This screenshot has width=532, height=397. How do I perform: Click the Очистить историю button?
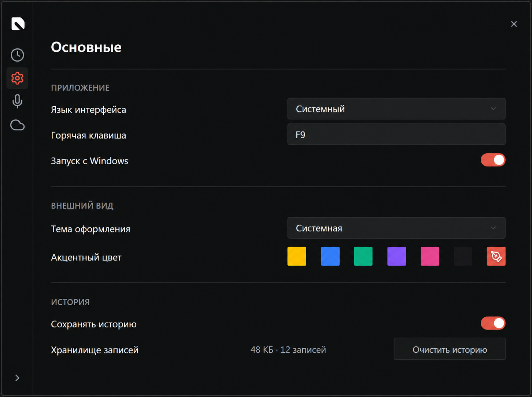450,349
